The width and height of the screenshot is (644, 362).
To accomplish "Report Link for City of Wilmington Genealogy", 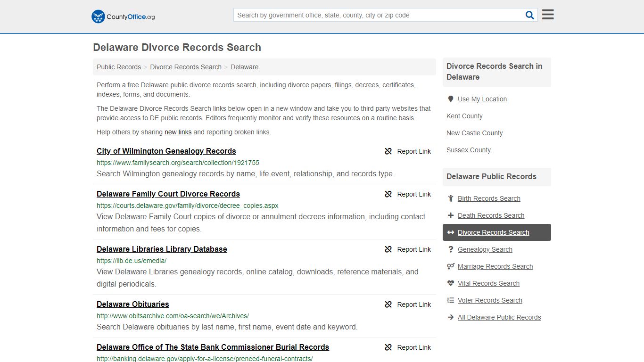I will tap(408, 151).
